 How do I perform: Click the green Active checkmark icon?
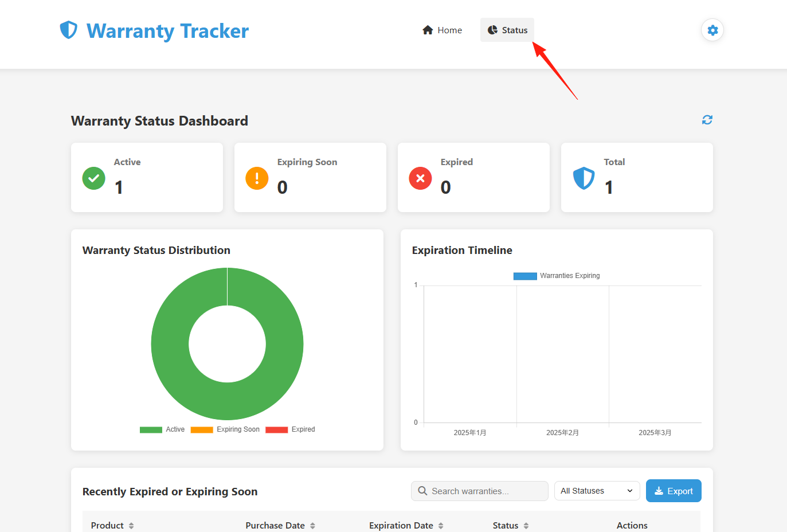point(94,178)
